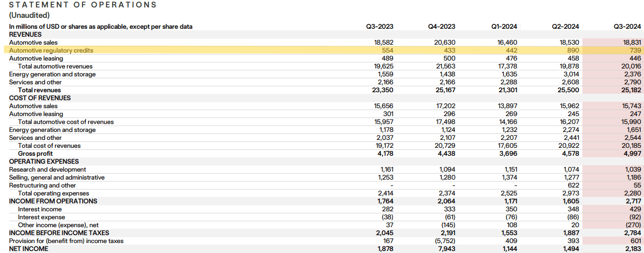Image resolution: width=644 pixels, height=253 pixels.
Task: Select Q4-2023 net income value 7,943
Action: [x=447, y=249]
